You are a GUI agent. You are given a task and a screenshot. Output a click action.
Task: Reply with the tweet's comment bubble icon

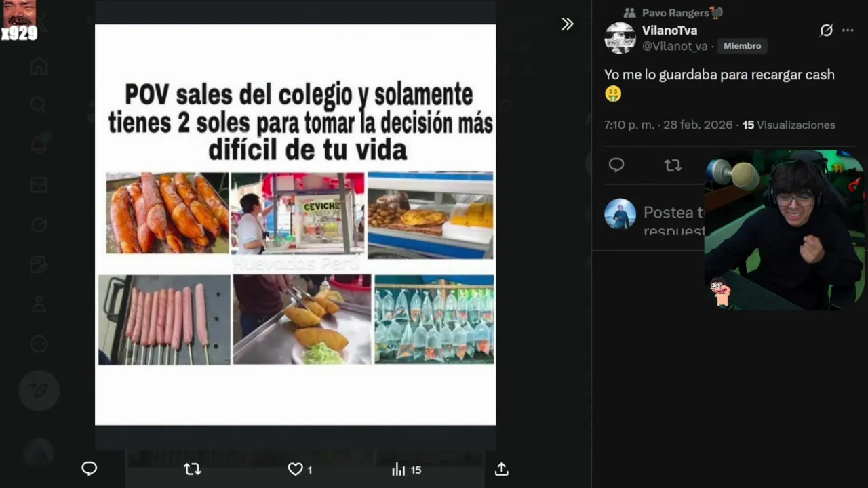616,165
